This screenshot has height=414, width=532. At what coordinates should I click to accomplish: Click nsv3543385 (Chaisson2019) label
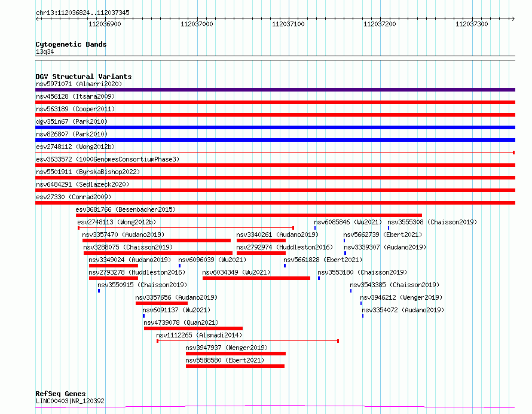tap(395, 285)
